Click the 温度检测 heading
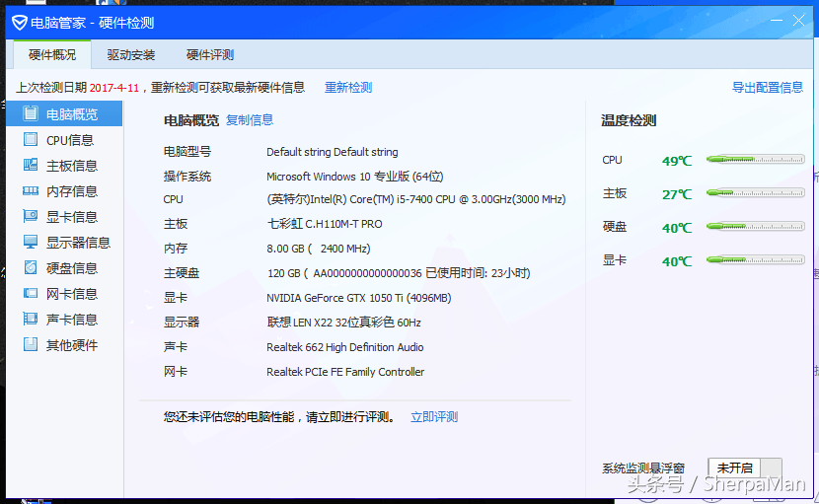The width and height of the screenshot is (819, 504). [629, 120]
